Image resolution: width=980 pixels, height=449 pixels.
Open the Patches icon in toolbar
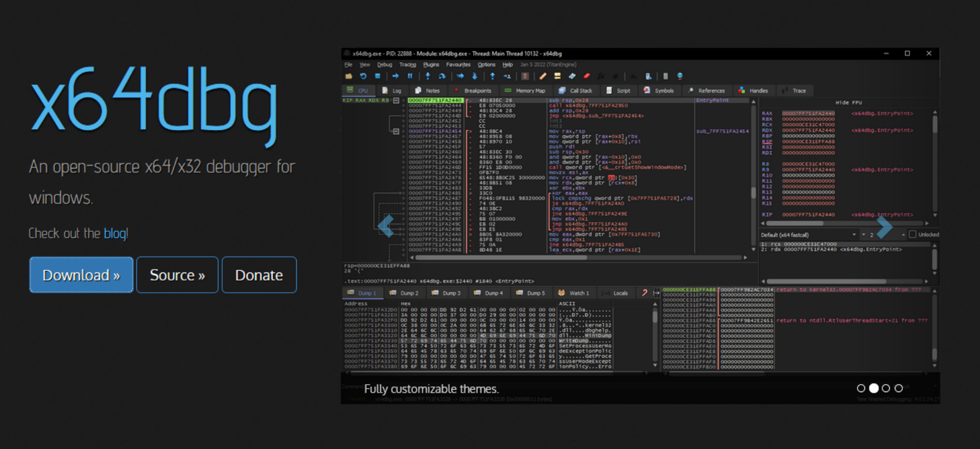pyautogui.click(x=542, y=76)
